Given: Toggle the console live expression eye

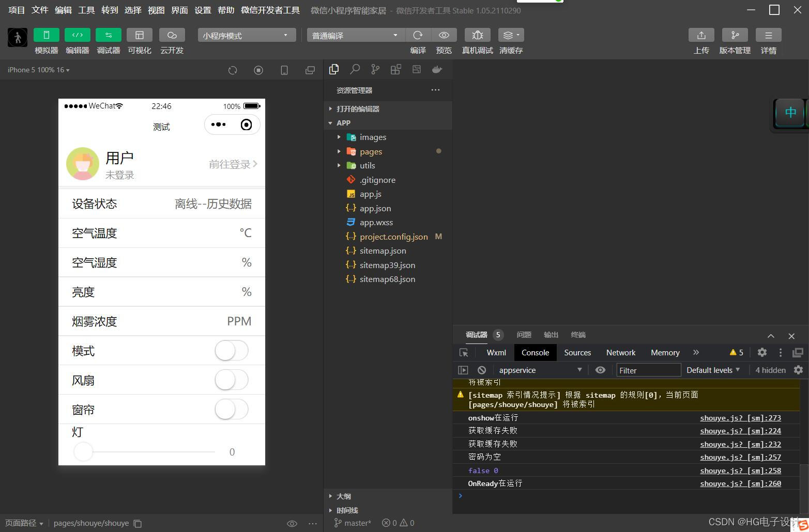Looking at the screenshot, I should (x=600, y=370).
